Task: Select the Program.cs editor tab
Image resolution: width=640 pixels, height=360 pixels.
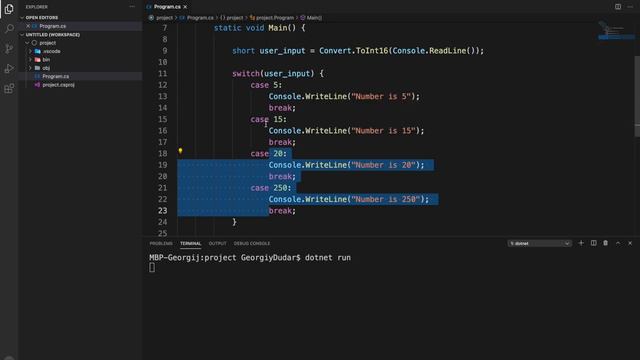Action: [167, 7]
